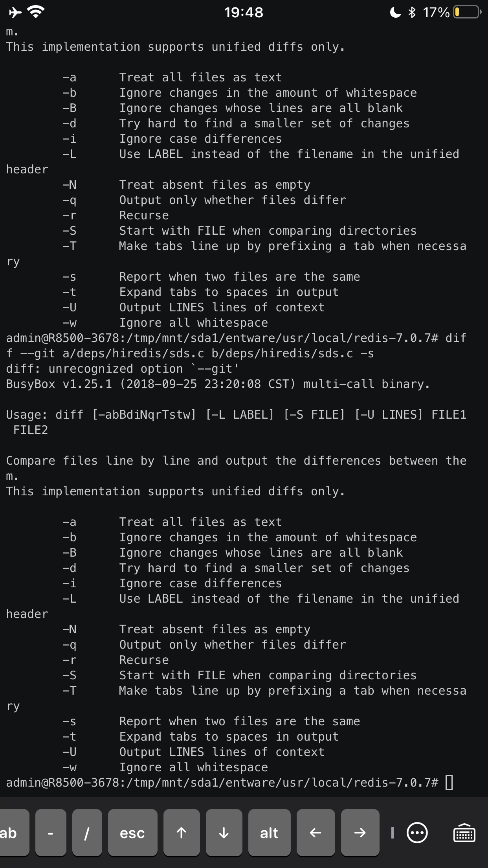Tap the cursor at the bottom prompt
The image size is (488, 868).
[x=449, y=782]
